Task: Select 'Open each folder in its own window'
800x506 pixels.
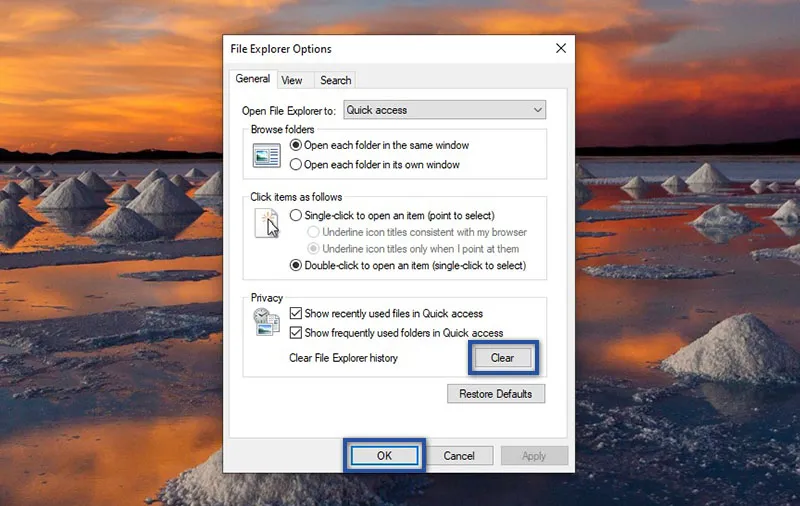Action: coord(375,164)
